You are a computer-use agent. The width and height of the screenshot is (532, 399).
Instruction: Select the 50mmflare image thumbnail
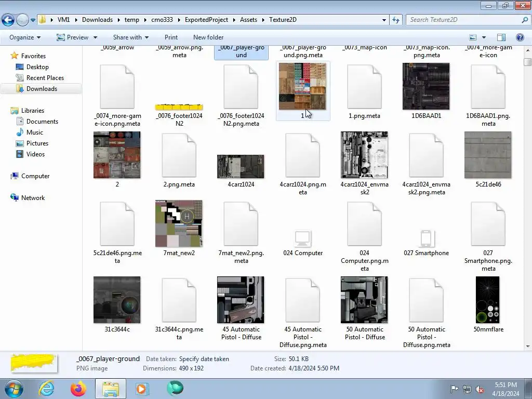tap(488, 300)
